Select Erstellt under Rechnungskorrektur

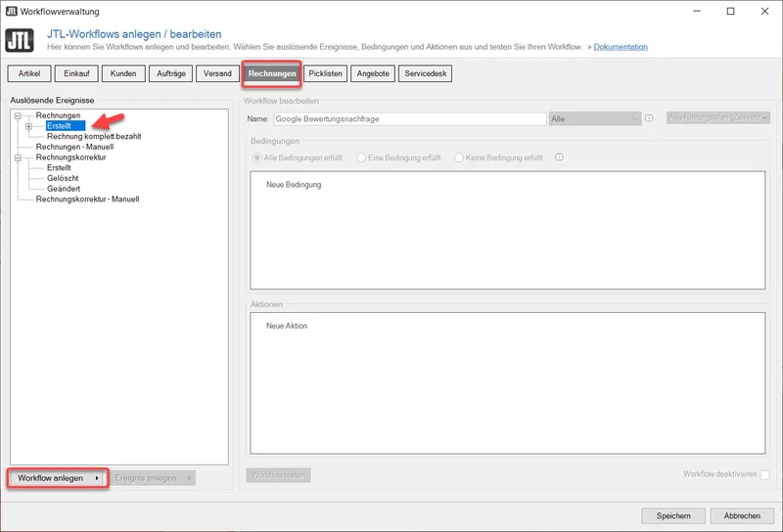pyautogui.click(x=59, y=167)
